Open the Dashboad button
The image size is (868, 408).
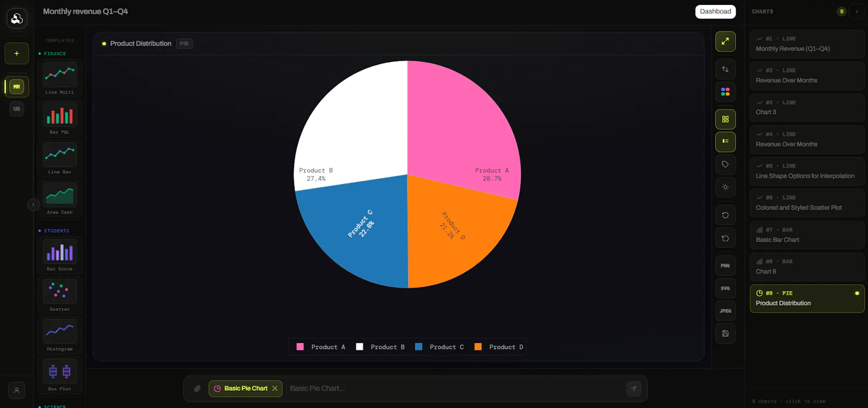(716, 11)
